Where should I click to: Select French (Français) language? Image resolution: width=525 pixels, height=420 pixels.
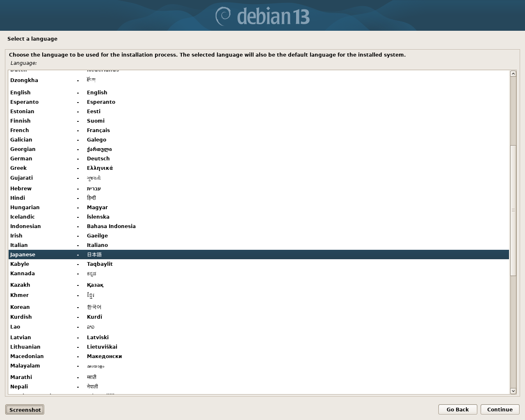tap(259, 130)
